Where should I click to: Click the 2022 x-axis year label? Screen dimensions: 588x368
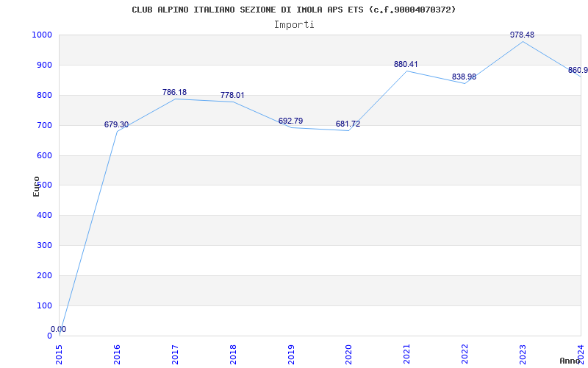pyautogui.click(x=465, y=355)
